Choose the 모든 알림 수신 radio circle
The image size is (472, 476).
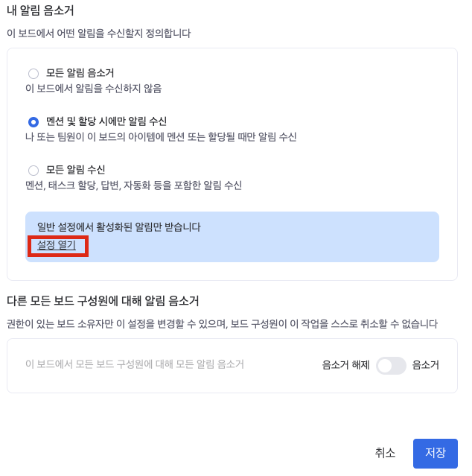pyautogui.click(x=34, y=170)
